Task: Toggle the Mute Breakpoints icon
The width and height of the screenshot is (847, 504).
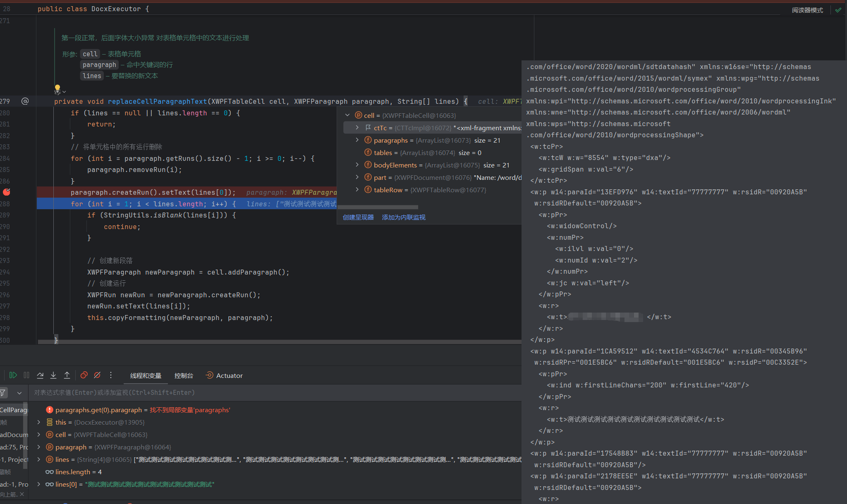Action: coord(97,375)
